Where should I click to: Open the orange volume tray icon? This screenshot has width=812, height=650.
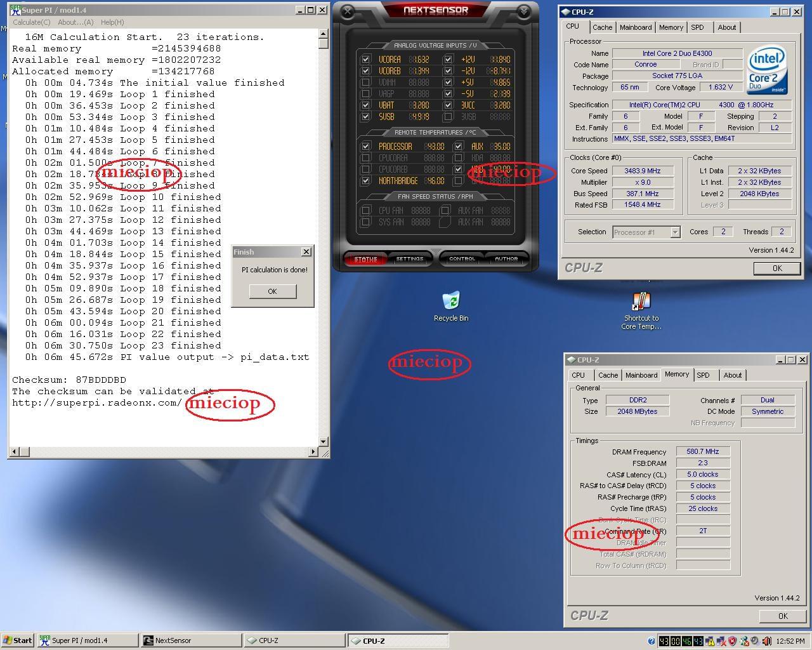click(x=766, y=641)
